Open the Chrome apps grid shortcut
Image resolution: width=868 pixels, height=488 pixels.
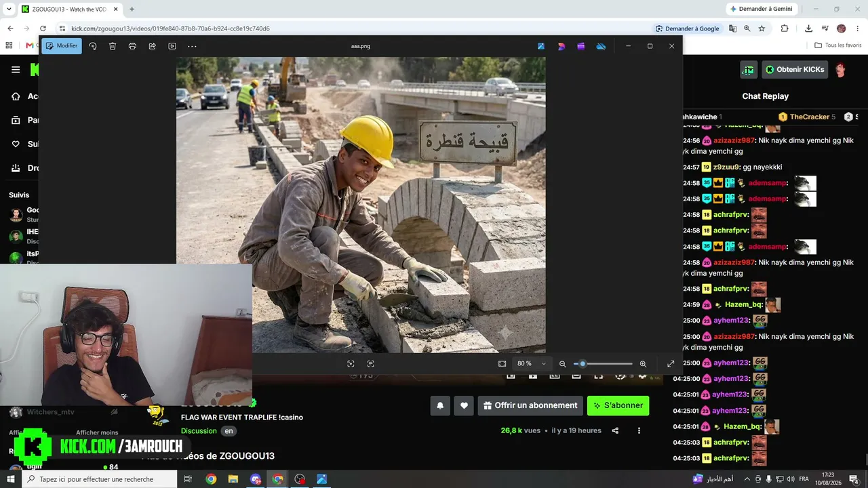[x=9, y=45]
